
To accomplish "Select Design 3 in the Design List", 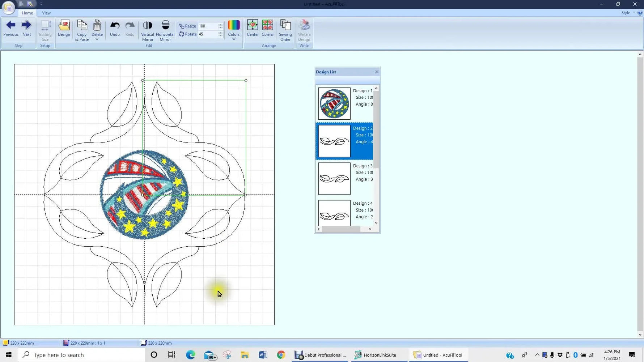I will 344,179.
